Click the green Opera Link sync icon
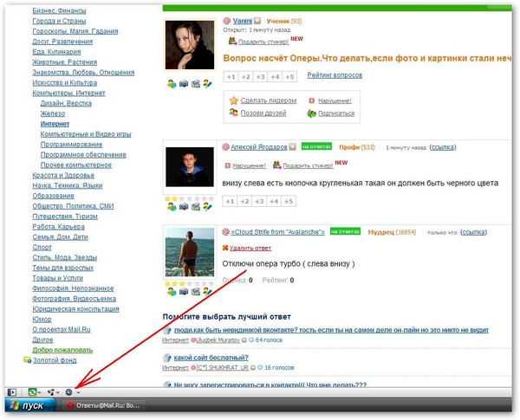This screenshot has height=420, width=520. tap(32, 392)
